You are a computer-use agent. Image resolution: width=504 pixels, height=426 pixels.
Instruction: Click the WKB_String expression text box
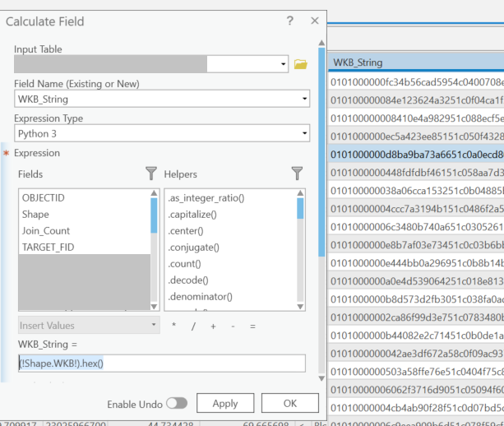[162, 363]
